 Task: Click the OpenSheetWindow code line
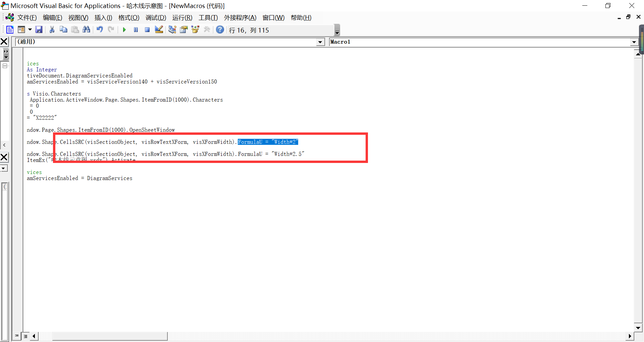[x=101, y=130]
